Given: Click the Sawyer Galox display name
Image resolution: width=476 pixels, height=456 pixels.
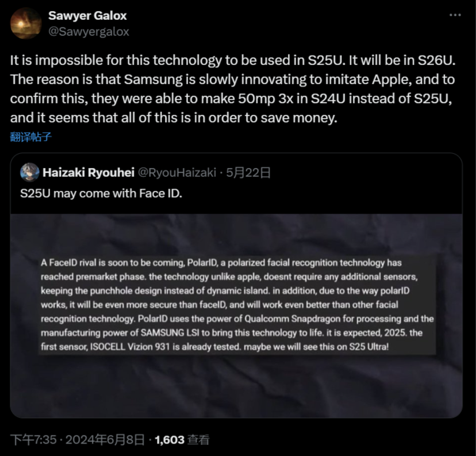Looking at the screenshot, I should (x=87, y=16).
